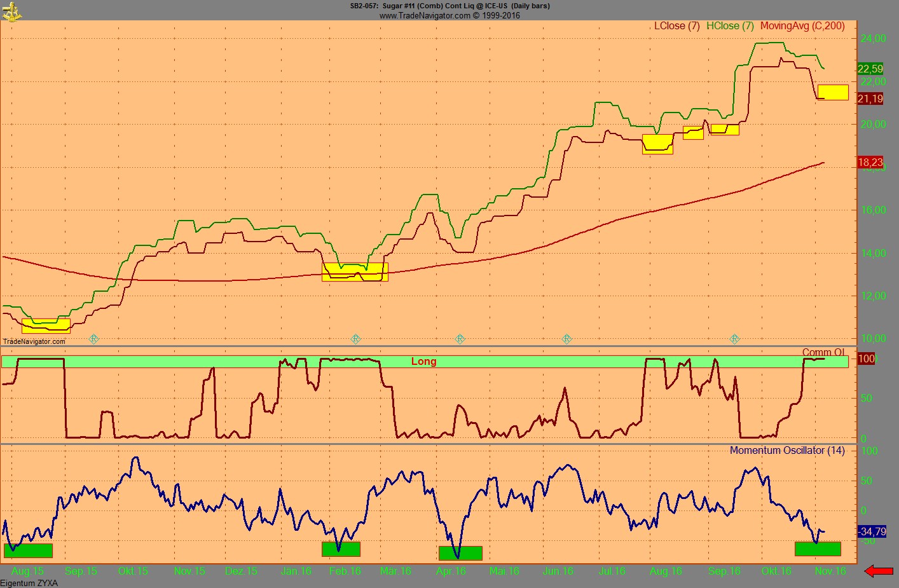Click the 22,59 green price tag
This screenshot has height=588, width=899.
pyautogui.click(x=870, y=69)
